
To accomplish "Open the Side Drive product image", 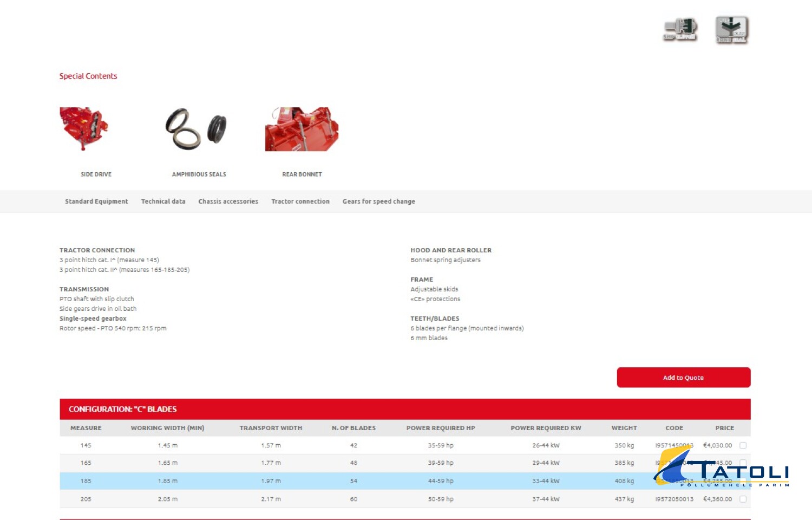I will point(84,129).
